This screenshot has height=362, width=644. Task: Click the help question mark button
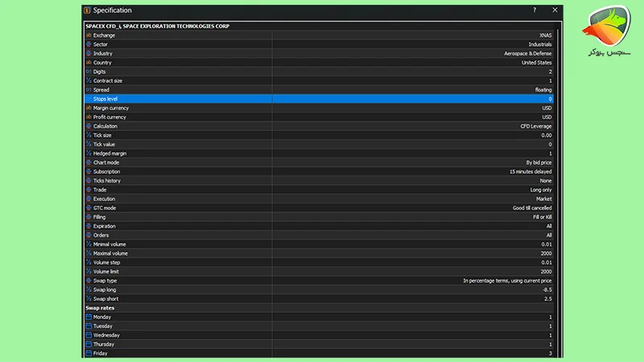tap(535, 10)
